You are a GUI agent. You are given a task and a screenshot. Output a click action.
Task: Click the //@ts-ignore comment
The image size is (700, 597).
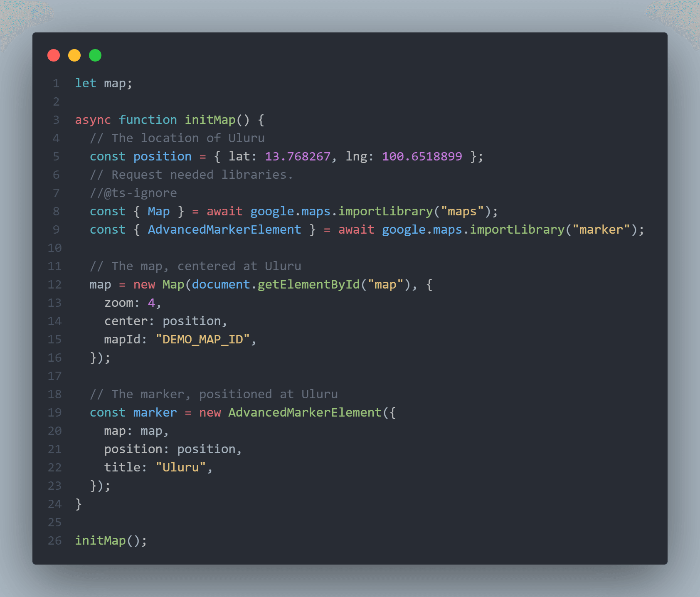click(x=133, y=193)
